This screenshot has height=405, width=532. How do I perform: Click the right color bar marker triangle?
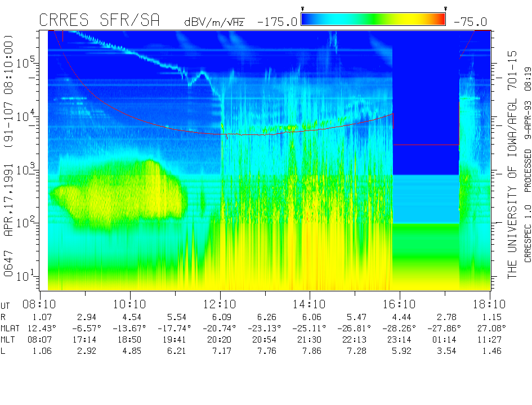pyautogui.click(x=445, y=9)
